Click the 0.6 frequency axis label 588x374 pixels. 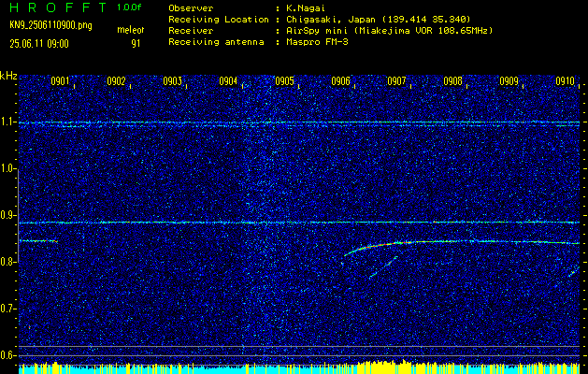tap(7, 355)
